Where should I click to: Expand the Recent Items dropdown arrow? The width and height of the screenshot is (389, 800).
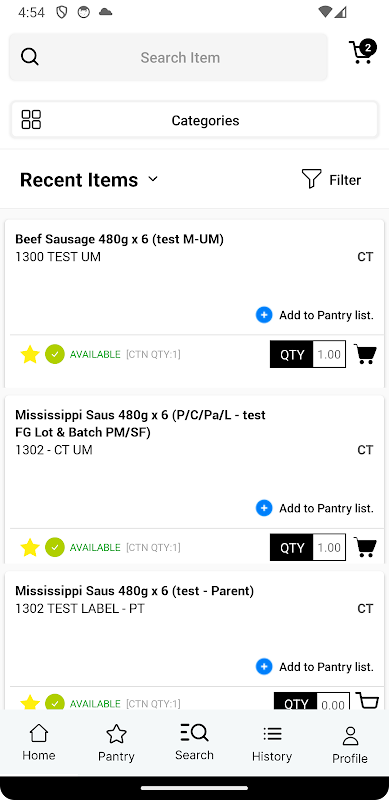click(x=153, y=179)
